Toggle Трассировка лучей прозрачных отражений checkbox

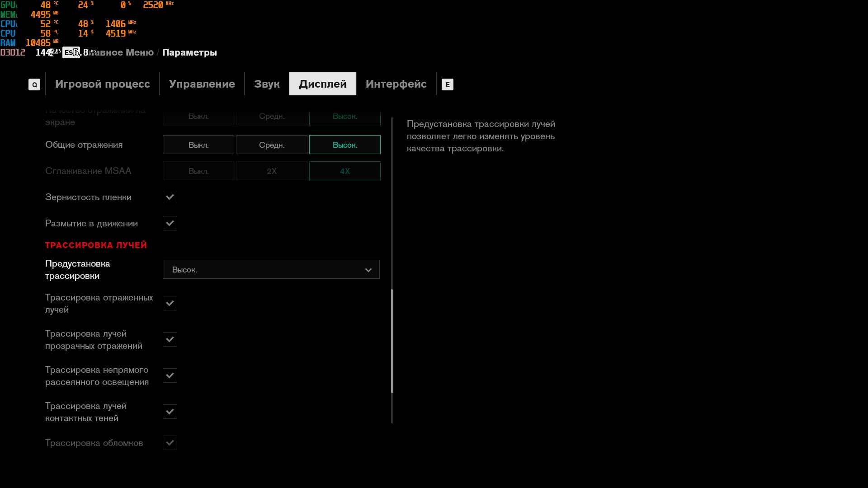point(170,339)
